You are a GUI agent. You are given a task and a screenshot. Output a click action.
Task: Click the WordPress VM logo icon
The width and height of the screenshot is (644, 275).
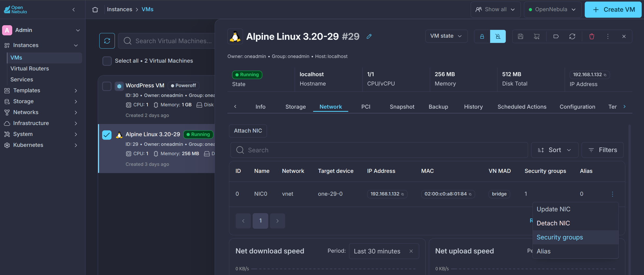tap(119, 86)
